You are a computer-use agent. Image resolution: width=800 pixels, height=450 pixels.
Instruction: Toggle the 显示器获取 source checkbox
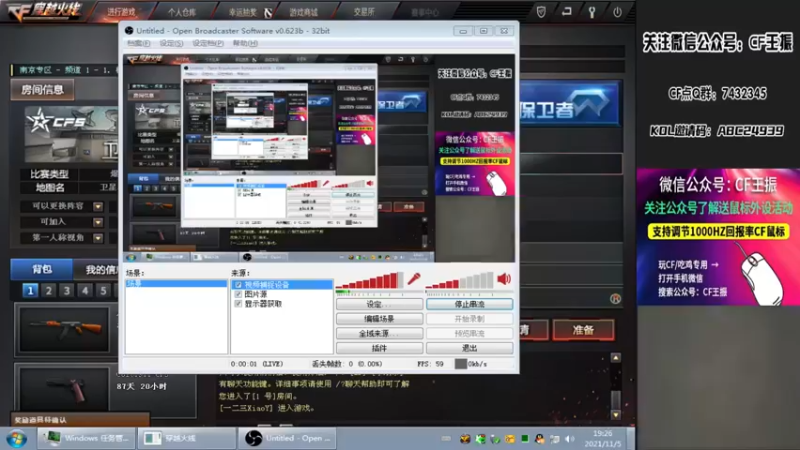pyautogui.click(x=238, y=304)
